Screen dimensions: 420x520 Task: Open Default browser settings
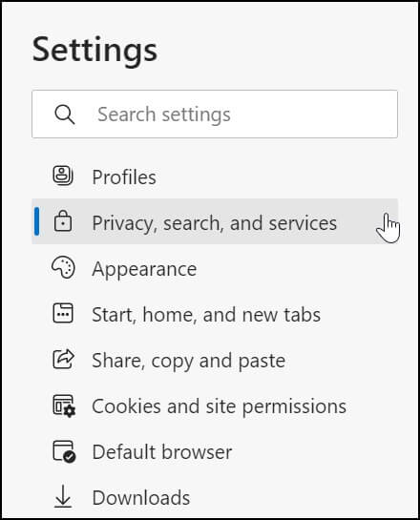[x=215, y=451]
